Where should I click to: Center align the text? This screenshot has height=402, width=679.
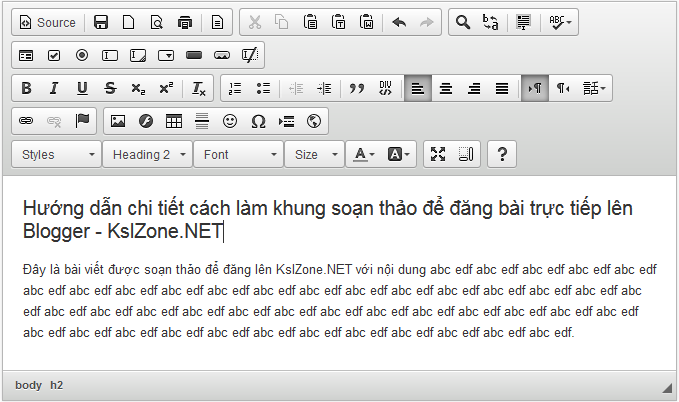pos(446,88)
